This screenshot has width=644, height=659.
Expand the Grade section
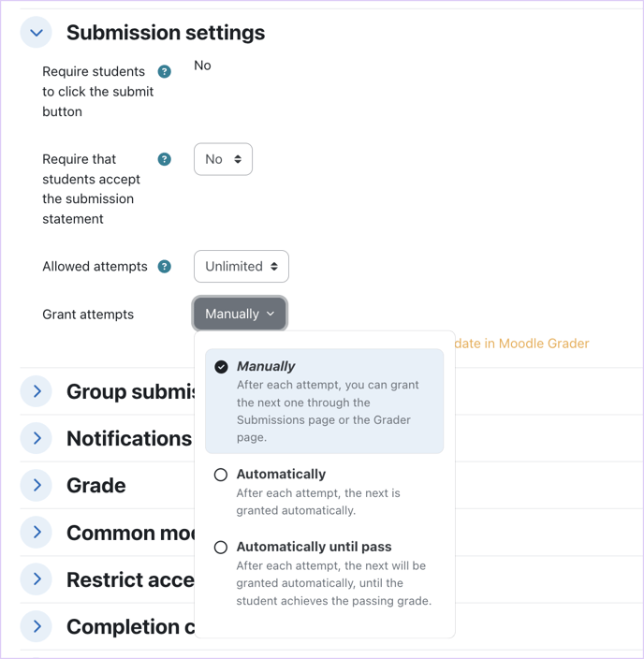point(37,485)
